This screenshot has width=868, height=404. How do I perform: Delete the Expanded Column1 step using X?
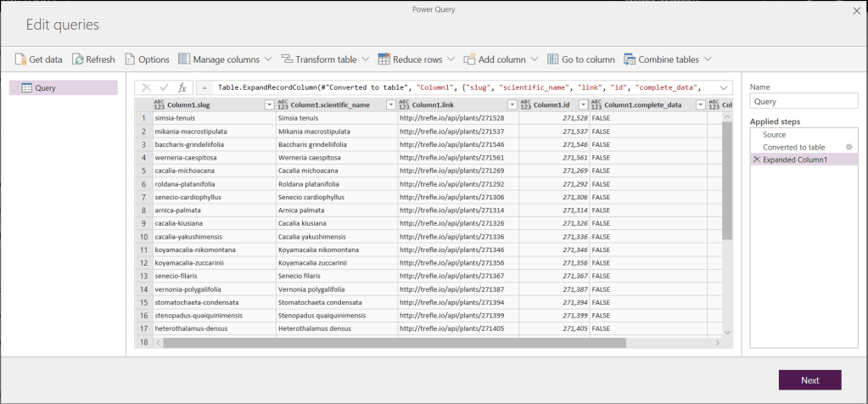[x=756, y=160]
